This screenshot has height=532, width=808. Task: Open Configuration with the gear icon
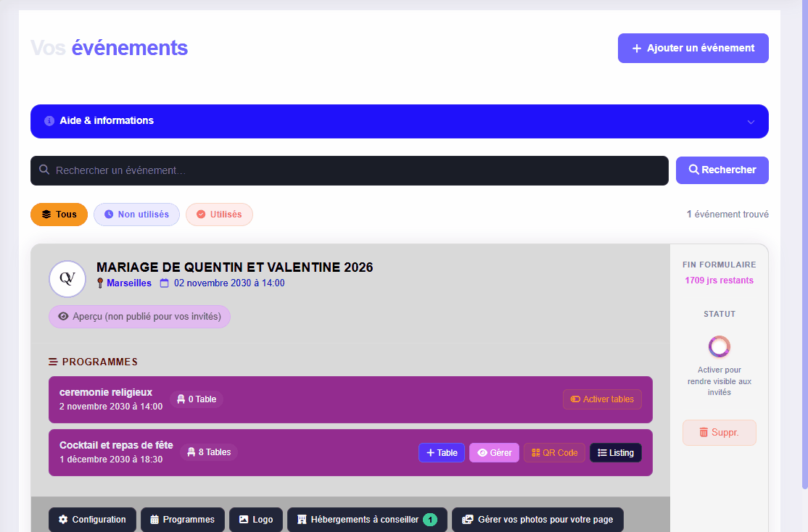92,520
